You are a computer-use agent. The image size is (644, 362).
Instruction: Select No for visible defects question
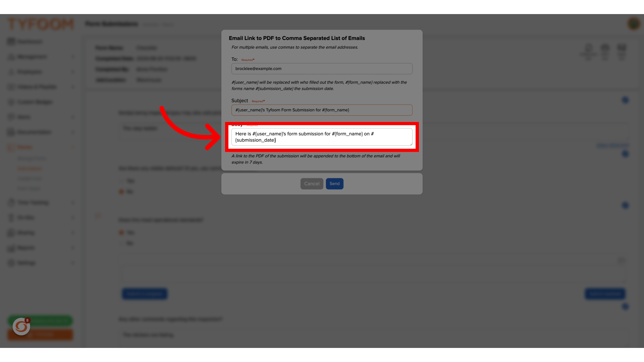tap(121, 192)
